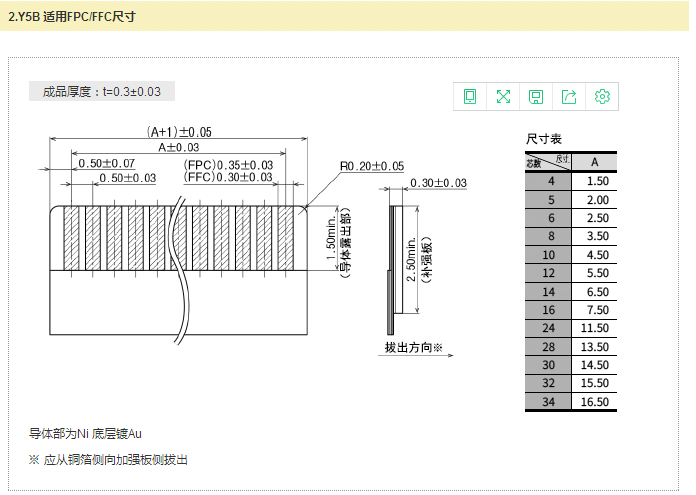The height and width of the screenshot is (495, 696).
Task: Click the R0.20±0.05 radius annotation
Action: (371, 166)
